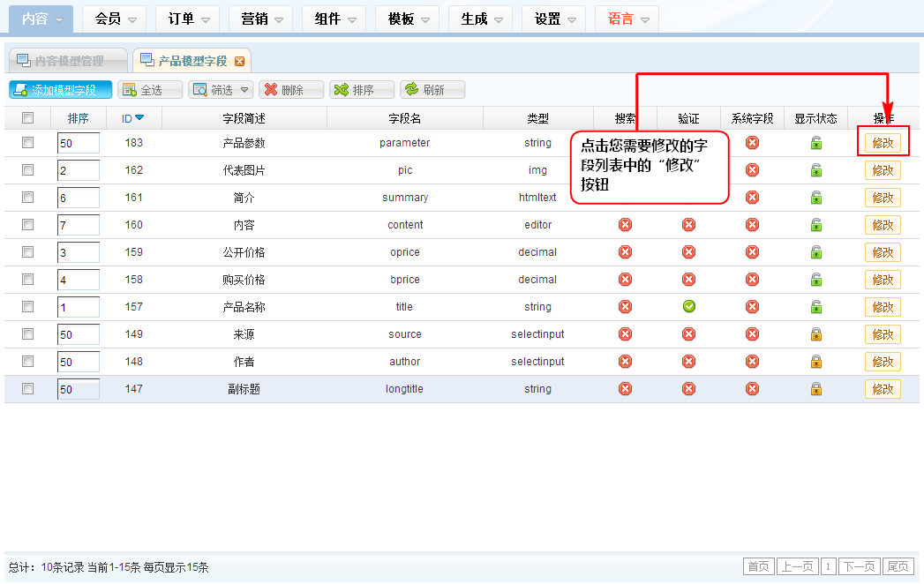Close the 产品模型字段 tab with orange X
Image resolution: width=924 pixels, height=584 pixels.
239,61
